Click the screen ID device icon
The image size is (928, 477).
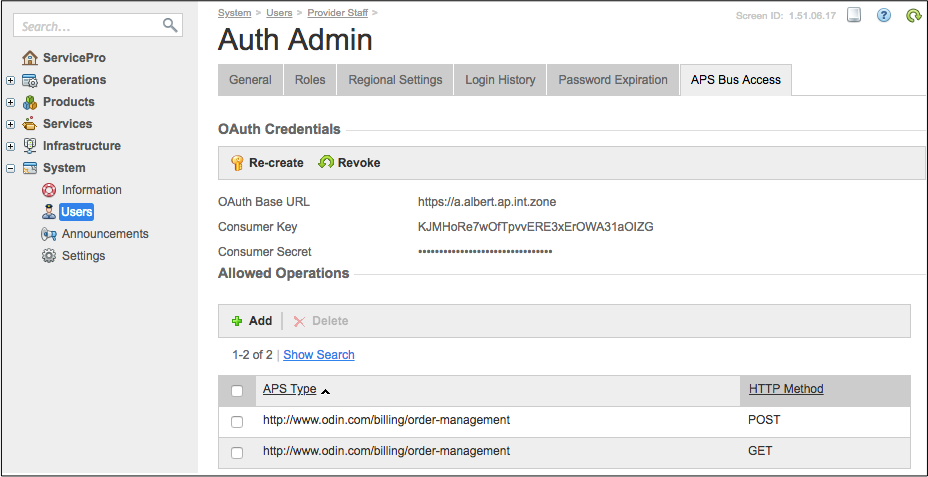[x=854, y=15]
